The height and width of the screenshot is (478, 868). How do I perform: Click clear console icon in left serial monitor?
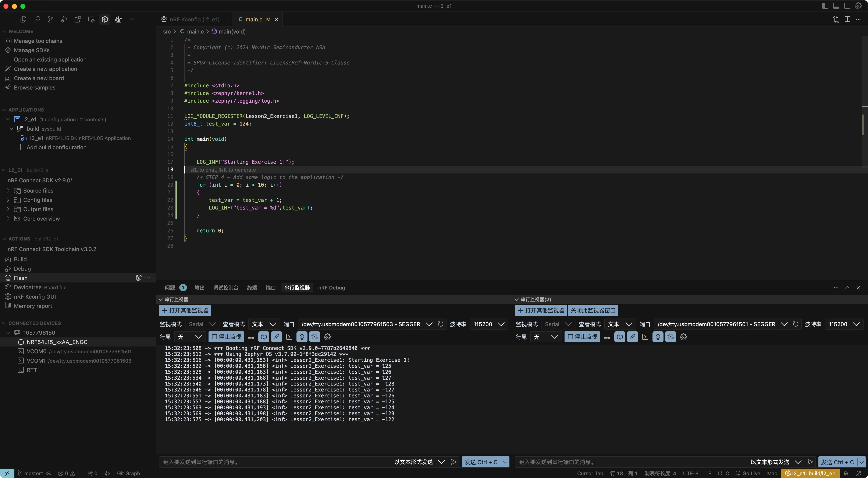[251, 337]
